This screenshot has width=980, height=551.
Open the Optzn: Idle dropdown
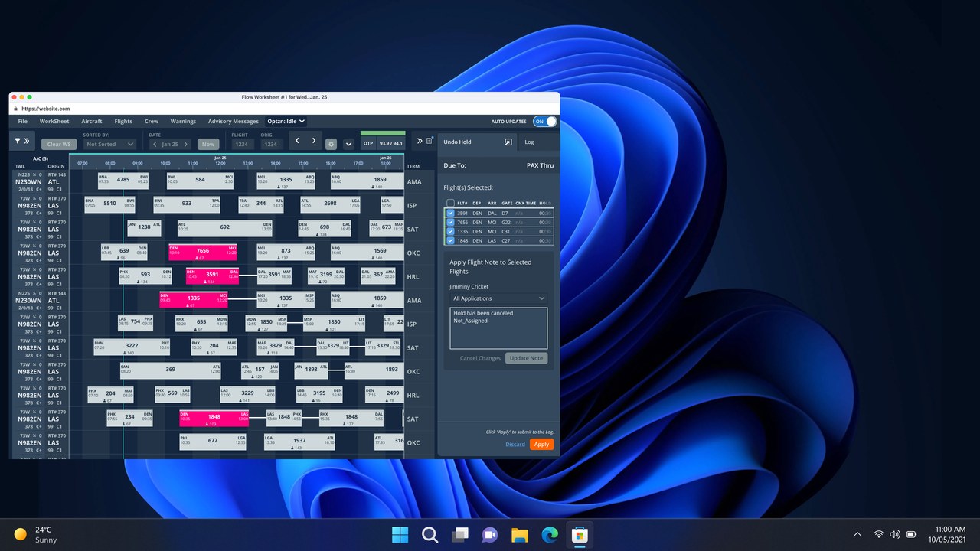click(286, 121)
